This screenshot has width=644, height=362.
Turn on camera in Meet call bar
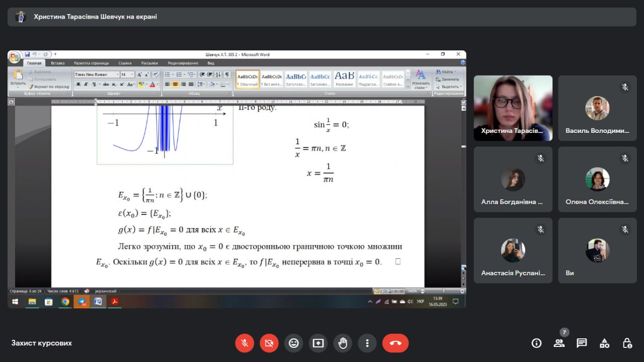(x=269, y=343)
